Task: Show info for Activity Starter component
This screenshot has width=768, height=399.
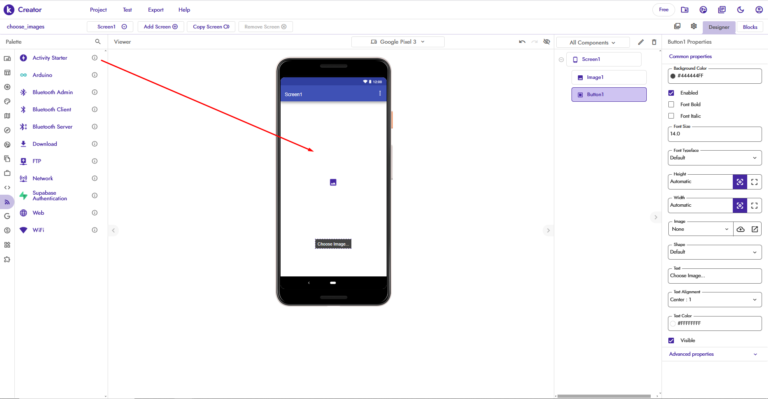Action: [x=95, y=58]
